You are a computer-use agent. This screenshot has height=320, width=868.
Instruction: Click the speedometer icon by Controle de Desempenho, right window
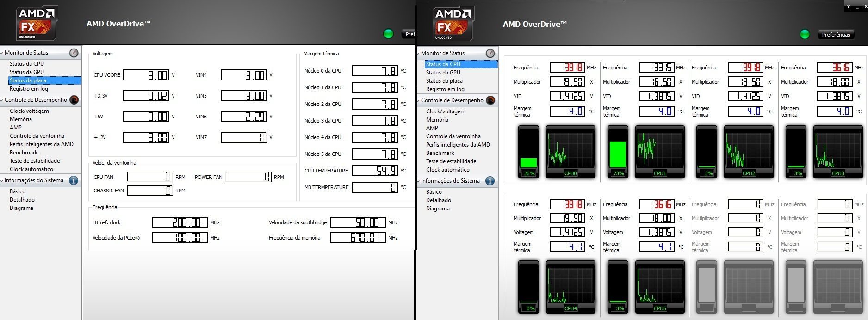(490, 100)
